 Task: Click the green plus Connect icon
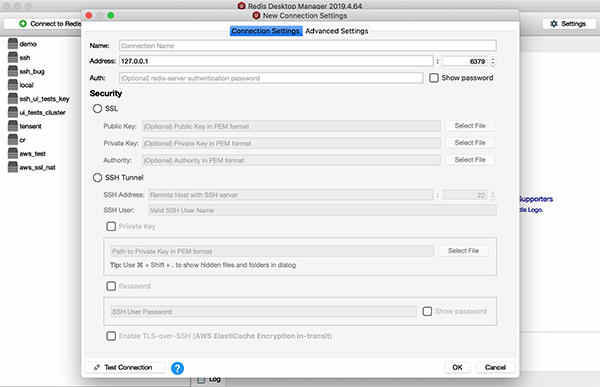(23, 24)
